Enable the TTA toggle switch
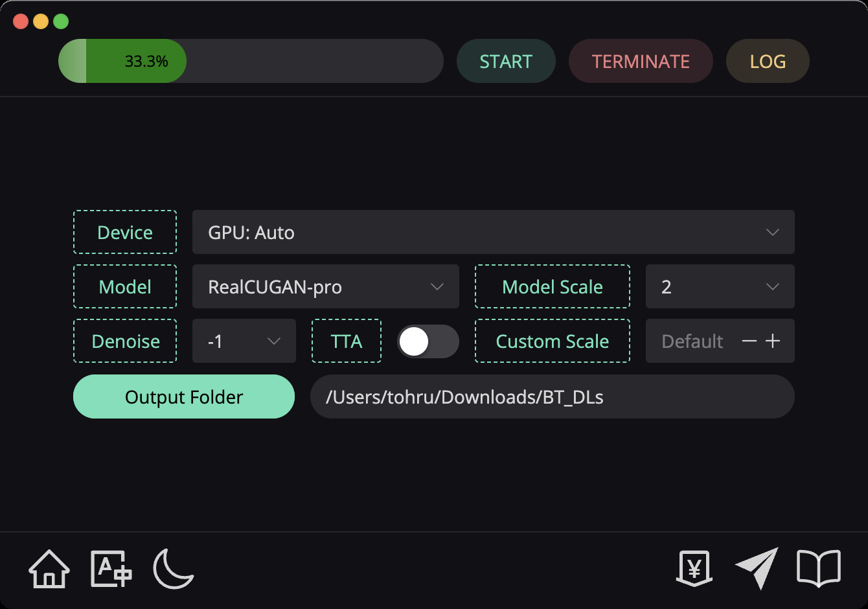This screenshot has width=868, height=609. click(x=428, y=341)
